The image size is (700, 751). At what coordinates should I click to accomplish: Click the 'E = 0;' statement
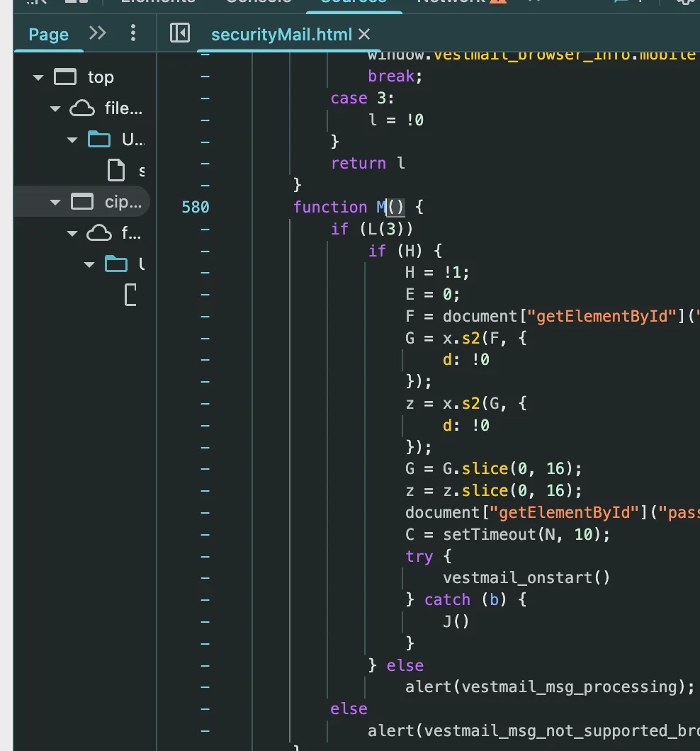(x=432, y=294)
